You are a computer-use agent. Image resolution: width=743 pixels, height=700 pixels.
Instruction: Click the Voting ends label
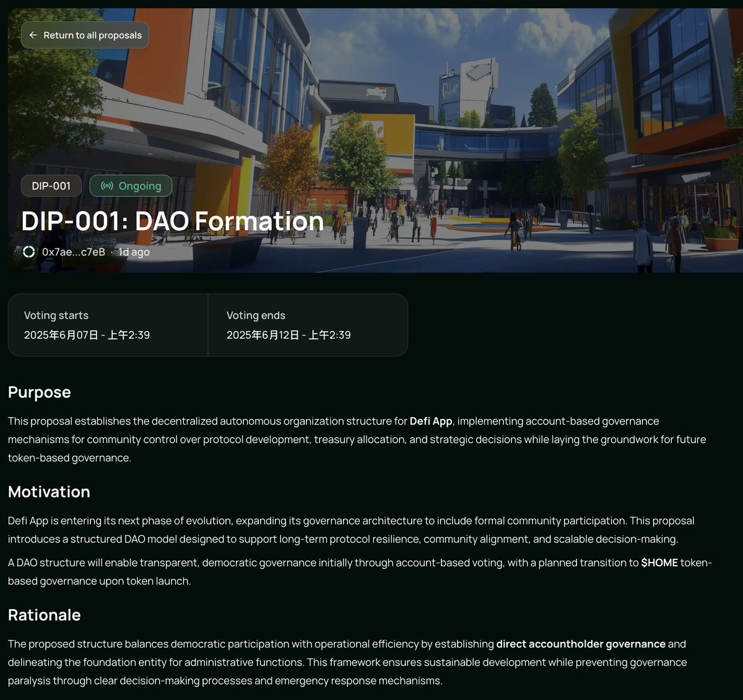coord(256,315)
